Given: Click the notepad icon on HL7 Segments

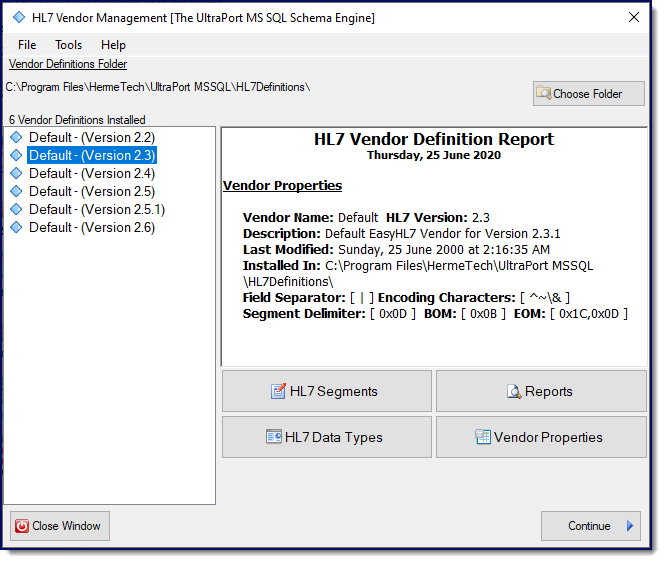Looking at the screenshot, I should [278, 391].
